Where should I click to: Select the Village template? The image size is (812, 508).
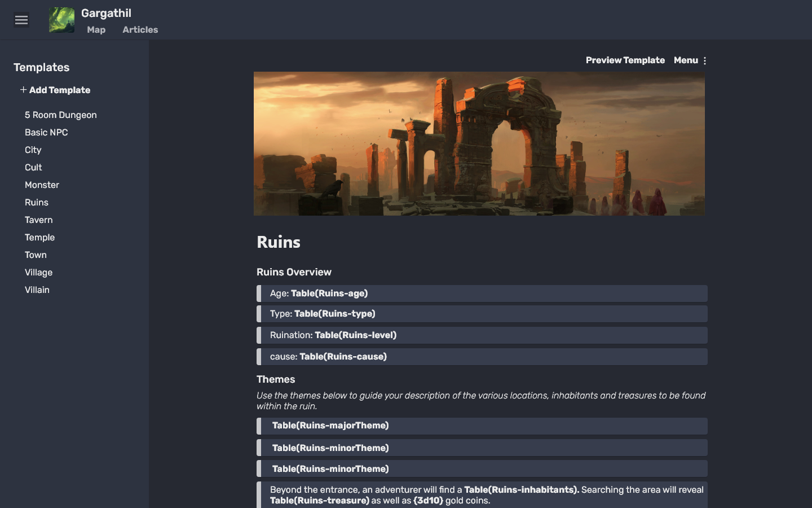point(38,273)
